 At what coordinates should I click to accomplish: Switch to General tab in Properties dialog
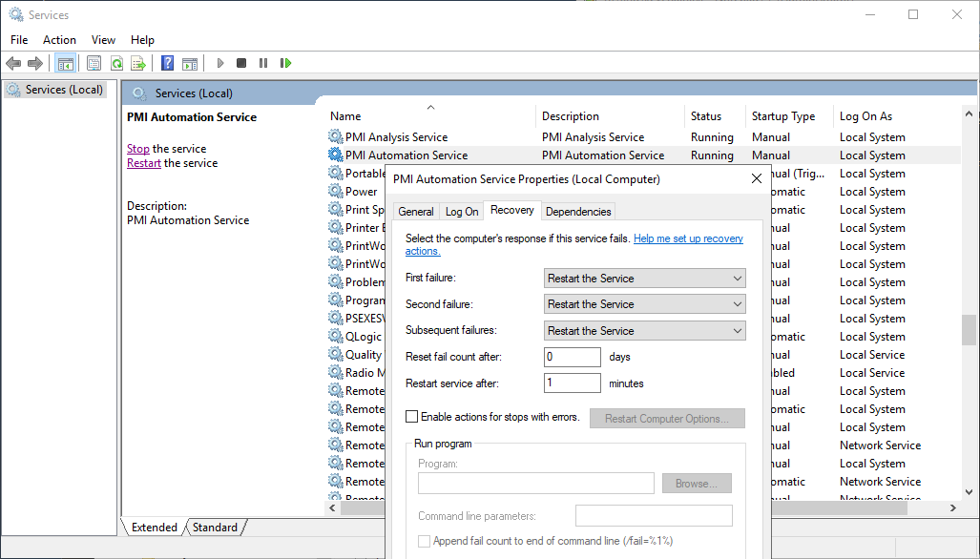tap(416, 212)
